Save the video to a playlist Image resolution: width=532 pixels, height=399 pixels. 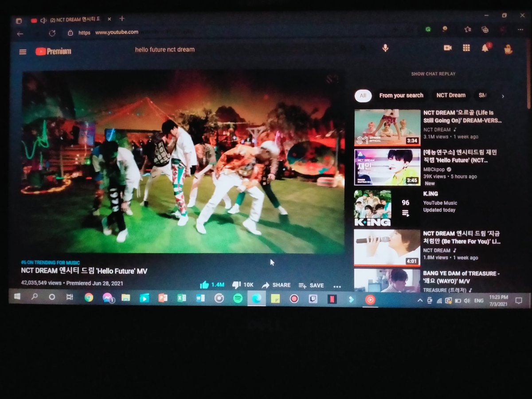[x=311, y=286]
